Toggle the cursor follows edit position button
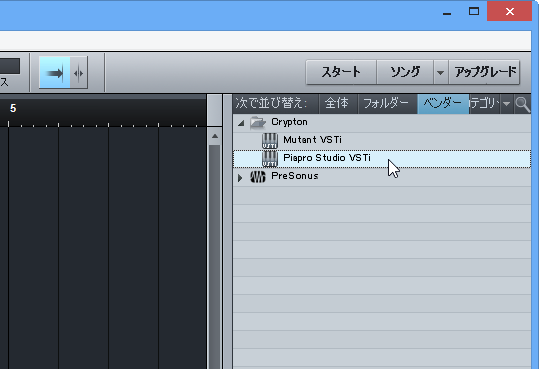This screenshot has height=369, width=539. [79, 73]
